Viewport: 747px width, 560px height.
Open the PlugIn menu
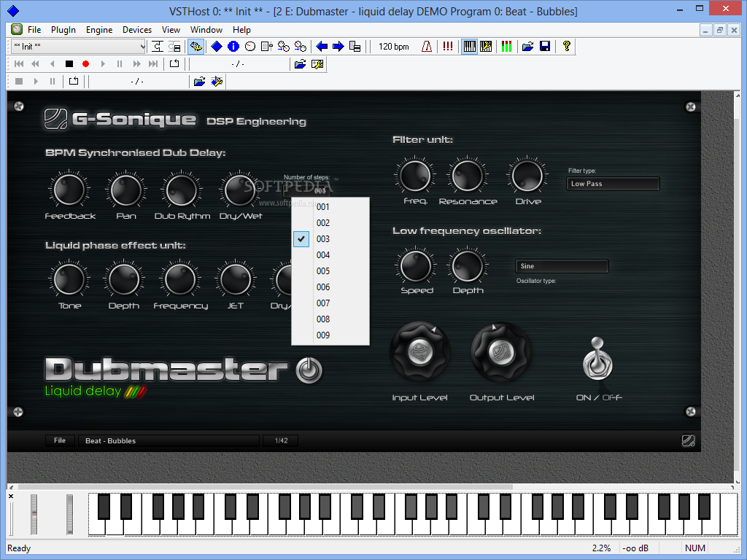pyautogui.click(x=63, y=29)
